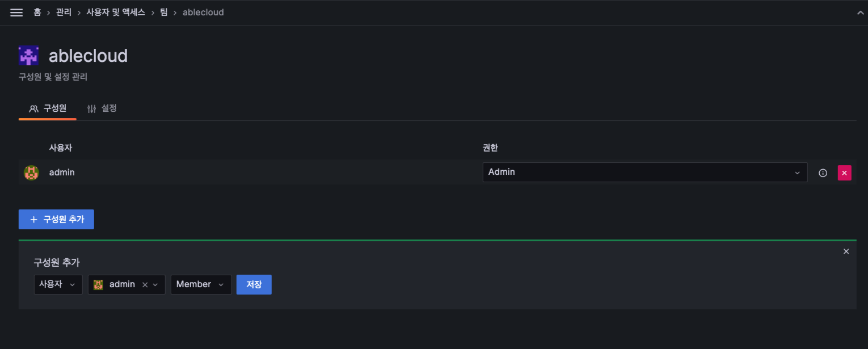
Task: Open 사용자 및 액세스 breadcrumb link
Action: 116,12
